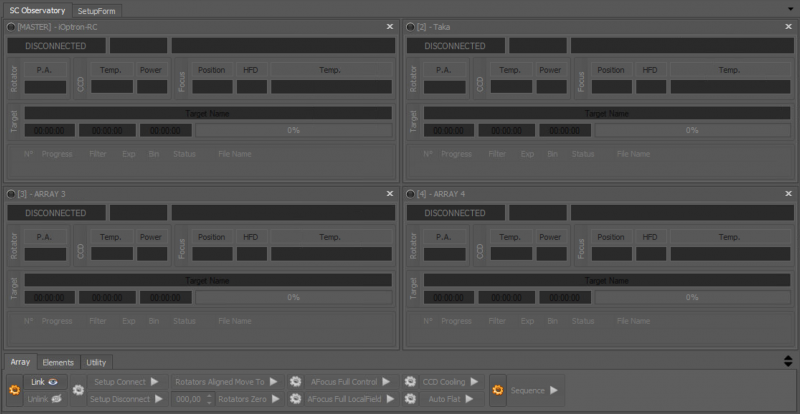Click the File Name column header in the MASTER panel

235,154
